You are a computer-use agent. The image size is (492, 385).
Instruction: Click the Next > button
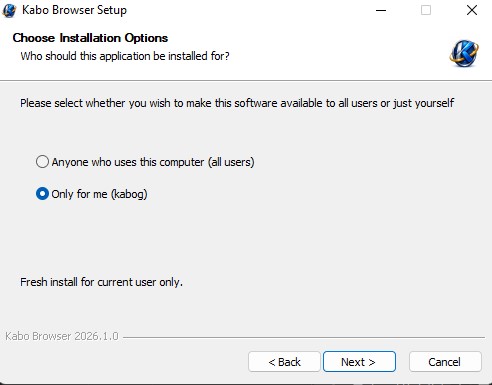click(x=359, y=362)
